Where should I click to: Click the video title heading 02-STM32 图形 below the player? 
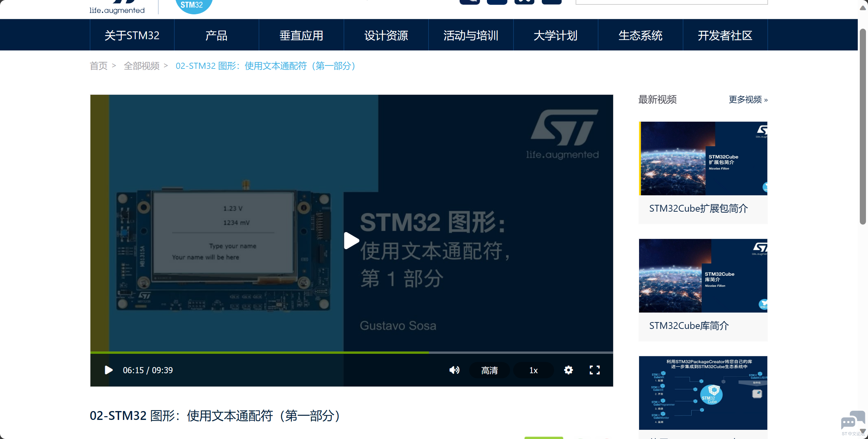(216, 415)
